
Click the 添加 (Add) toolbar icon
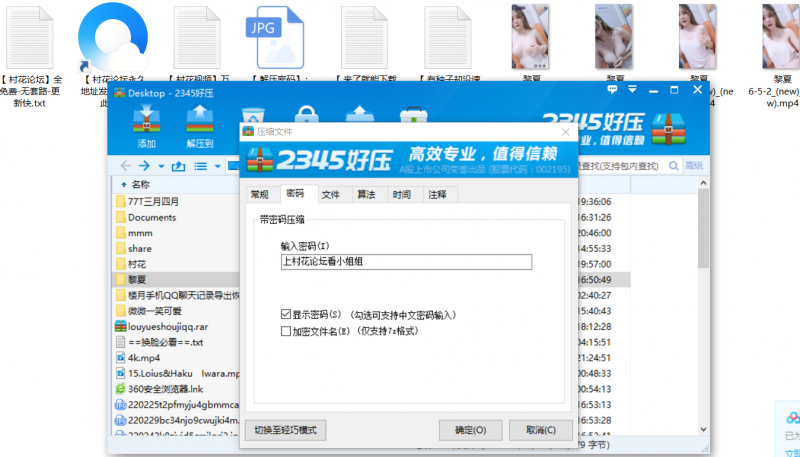click(x=146, y=126)
